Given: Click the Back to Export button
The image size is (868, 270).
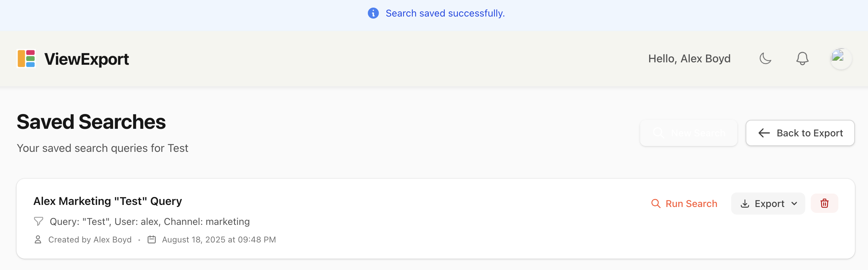Looking at the screenshot, I should pos(800,133).
